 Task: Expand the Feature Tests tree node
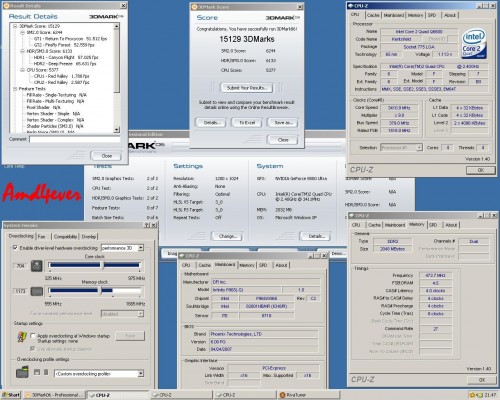click(x=15, y=89)
